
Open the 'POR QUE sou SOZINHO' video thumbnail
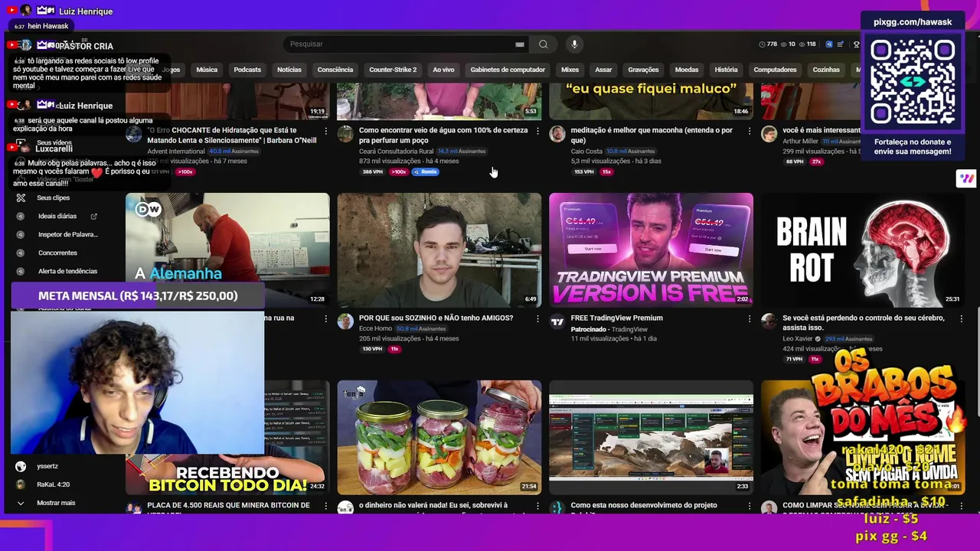[439, 249]
